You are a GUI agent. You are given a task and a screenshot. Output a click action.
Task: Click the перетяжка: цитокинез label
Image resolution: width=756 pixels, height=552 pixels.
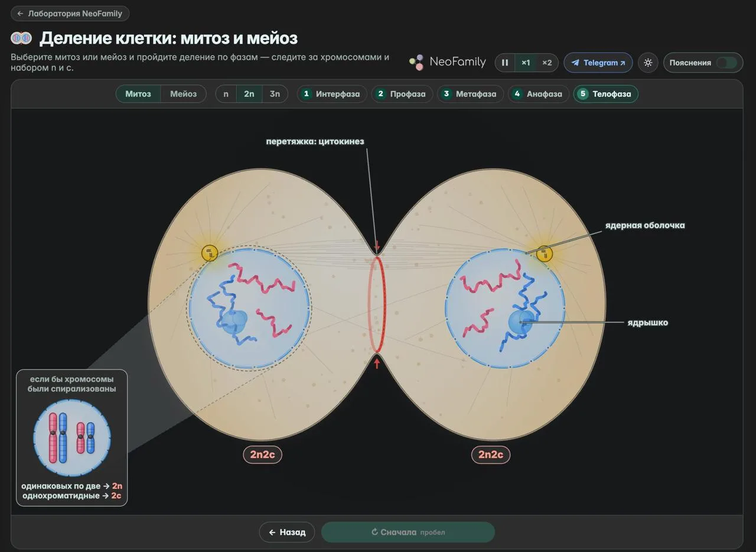click(x=315, y=142)
